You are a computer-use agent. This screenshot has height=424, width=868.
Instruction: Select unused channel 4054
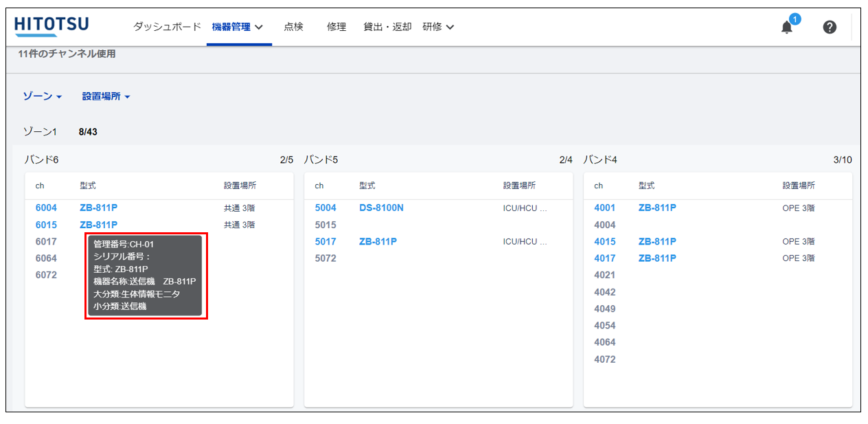605,325
